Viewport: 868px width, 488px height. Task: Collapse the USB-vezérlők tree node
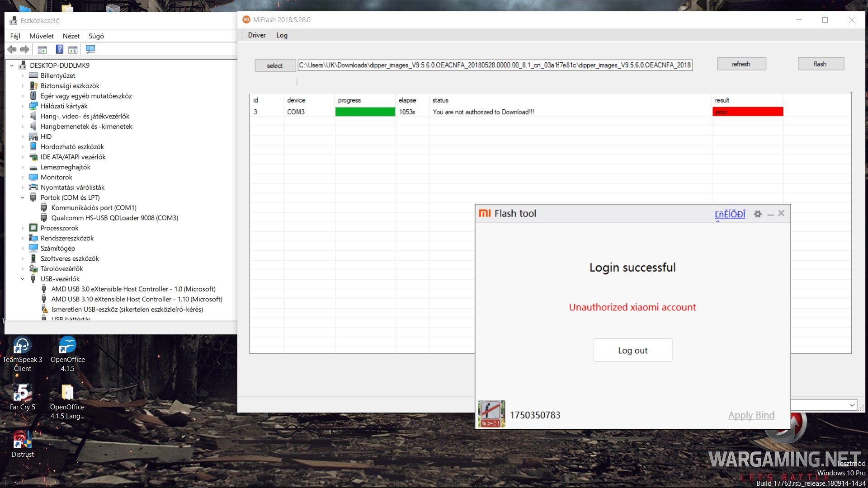click(23, 279)
